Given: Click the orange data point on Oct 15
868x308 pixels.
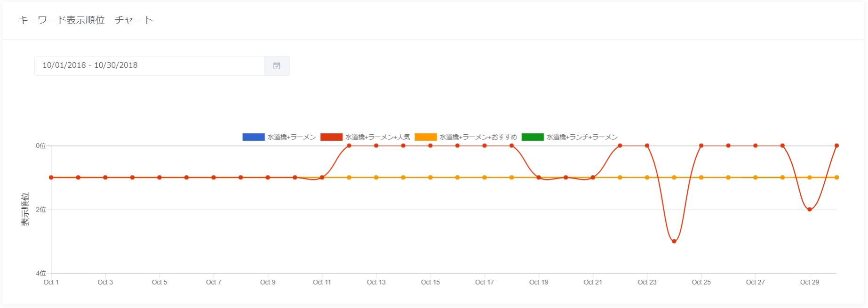Looking at the screenshot, I should pos(430,178).
